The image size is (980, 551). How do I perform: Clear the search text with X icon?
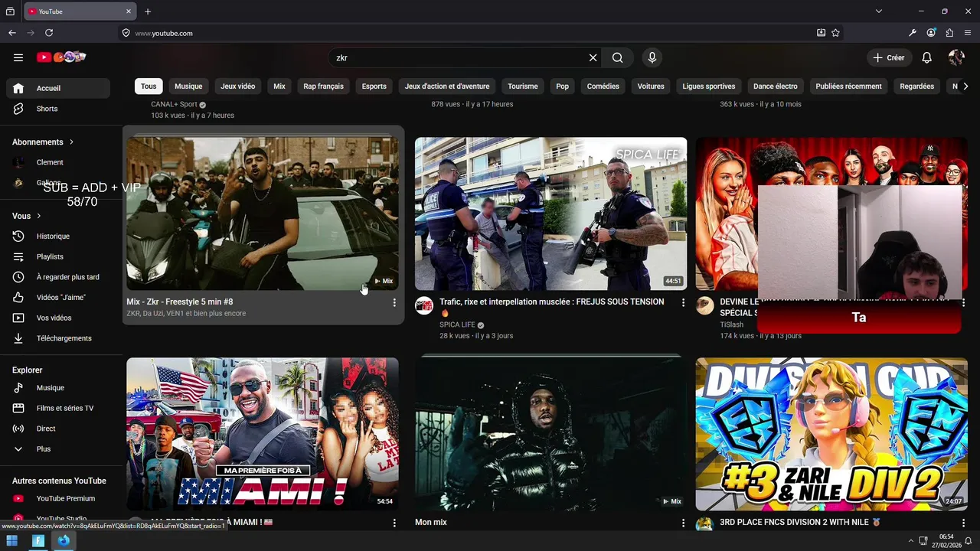tap(593, 57)
